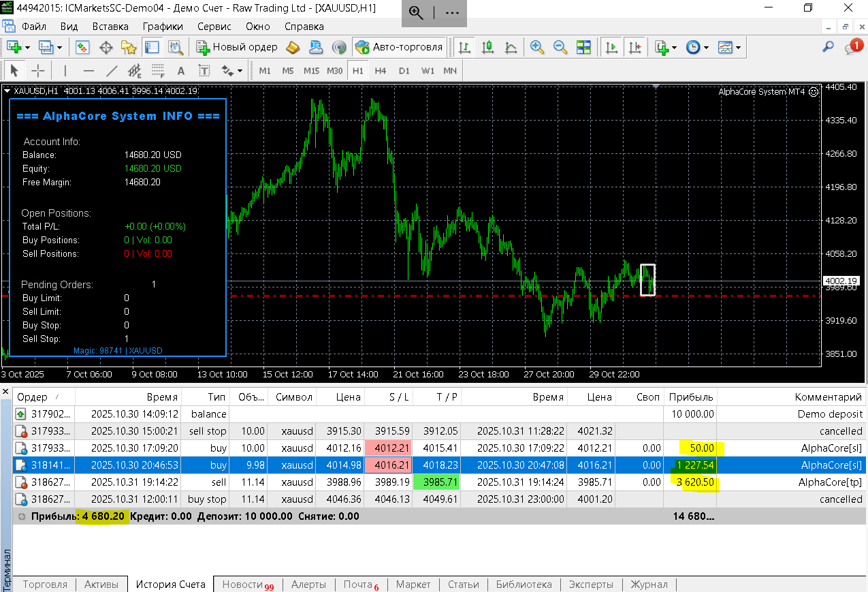
Task: Open the Market Watch window icon
Action: tap(82, 48)
